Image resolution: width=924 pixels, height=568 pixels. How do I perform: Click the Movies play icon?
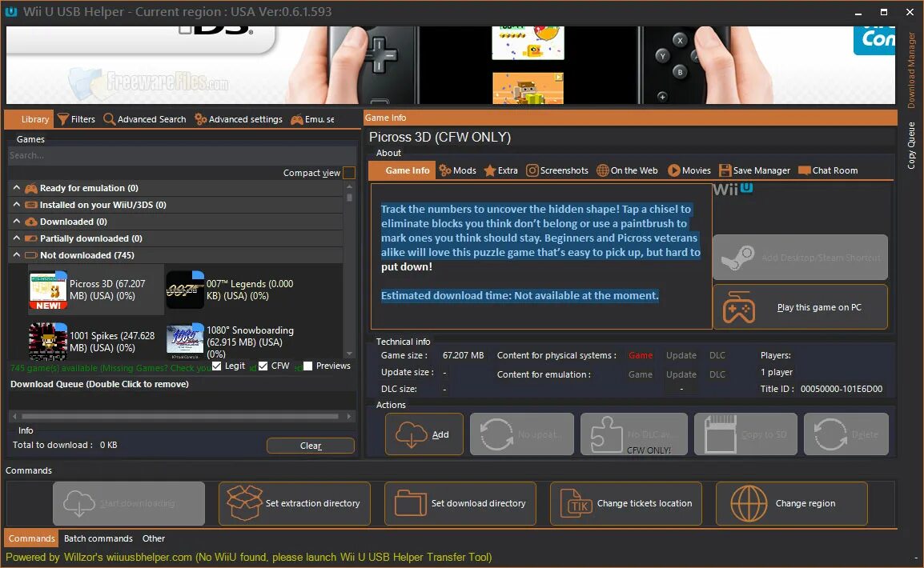673,170
